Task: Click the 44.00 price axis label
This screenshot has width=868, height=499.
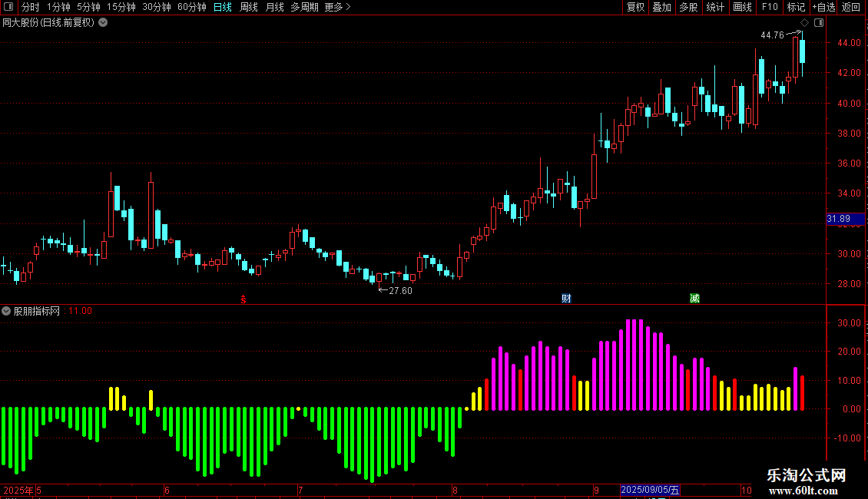Action: pos(849,42)
